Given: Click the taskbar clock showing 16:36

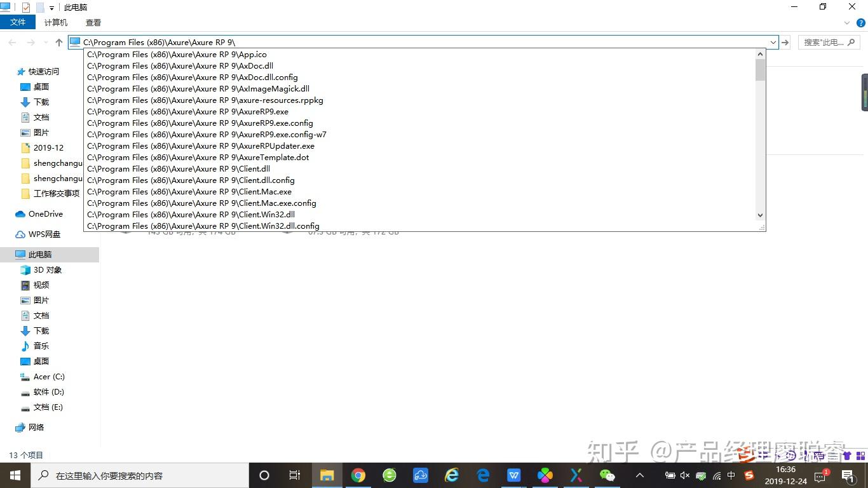Looking at the screenshot, I should tap(786, 475).
